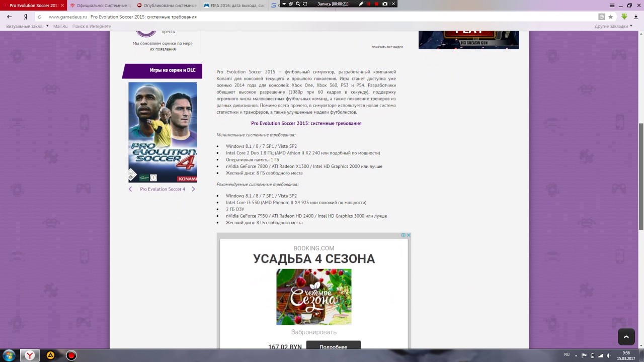Open browser hamburger menu
This screenshot has width=644, height=362.
[x=612, y=5]
